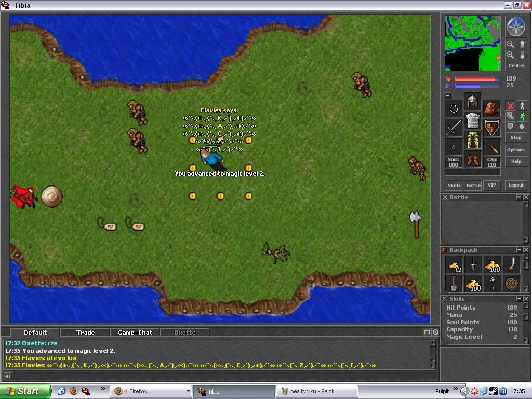Click the Centre minimap button
This screenshot has width=532, height=399.
(x=516, y=65)
